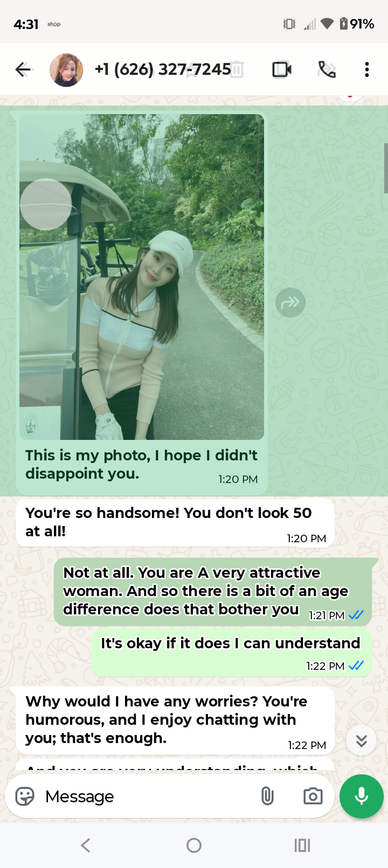This screenshot has width=388, height=868.
Task: Jump to latest messages with down chevron
Action: (x=362, y=741)
